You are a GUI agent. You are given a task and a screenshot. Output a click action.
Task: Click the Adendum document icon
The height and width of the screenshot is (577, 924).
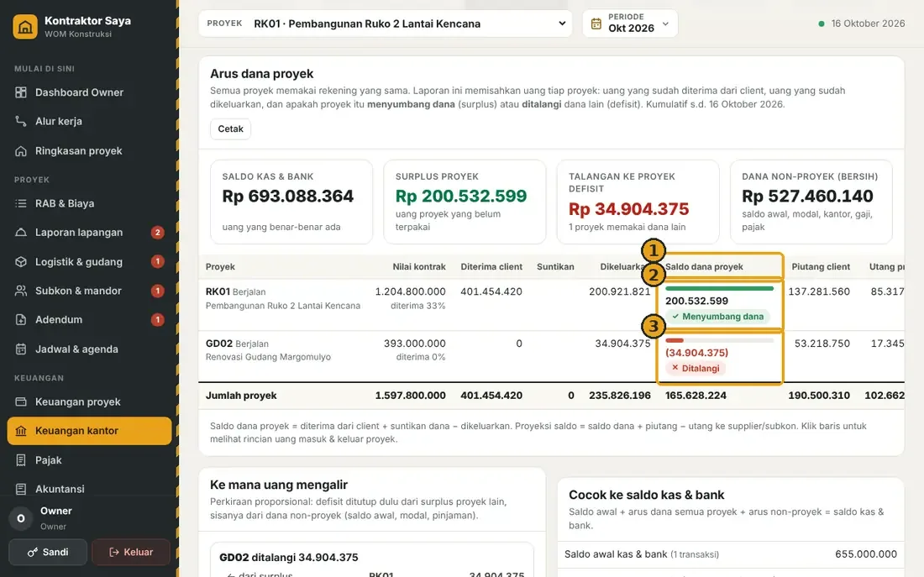pyautogui.click(x=21, y=319)
